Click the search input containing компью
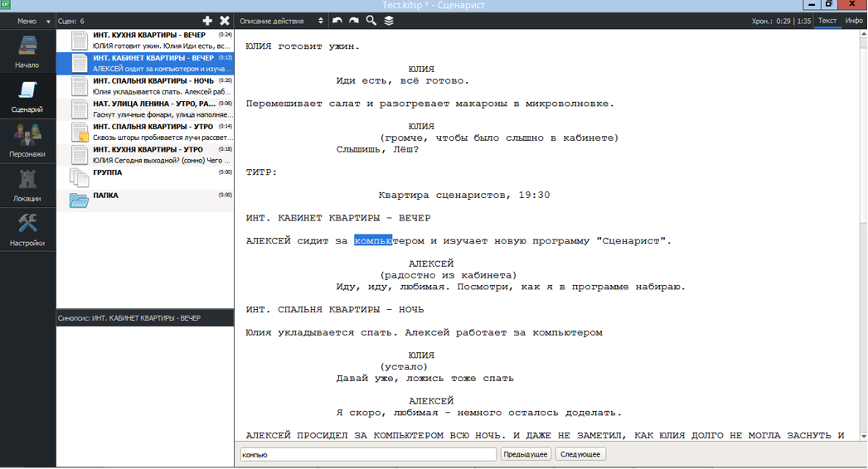 click(368, 454)
